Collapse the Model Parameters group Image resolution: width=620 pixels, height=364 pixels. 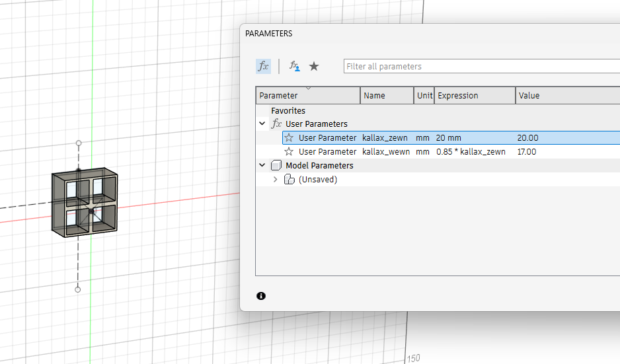point(262,166)
